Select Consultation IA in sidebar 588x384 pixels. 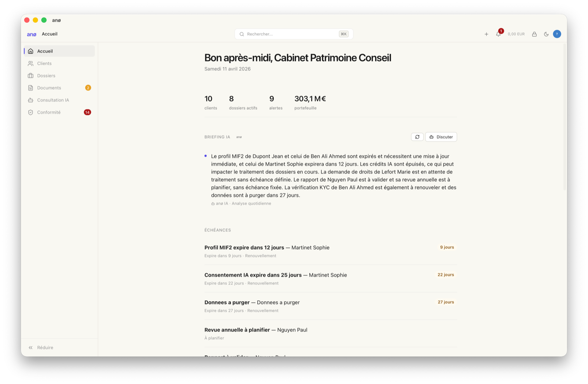point(53,100)
